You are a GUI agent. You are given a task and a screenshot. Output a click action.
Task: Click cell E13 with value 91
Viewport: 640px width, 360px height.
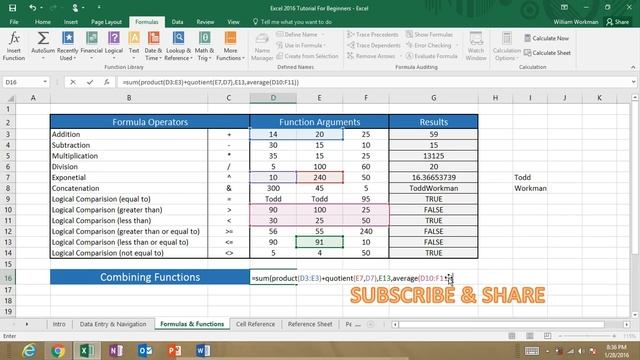tap(319, 242)
